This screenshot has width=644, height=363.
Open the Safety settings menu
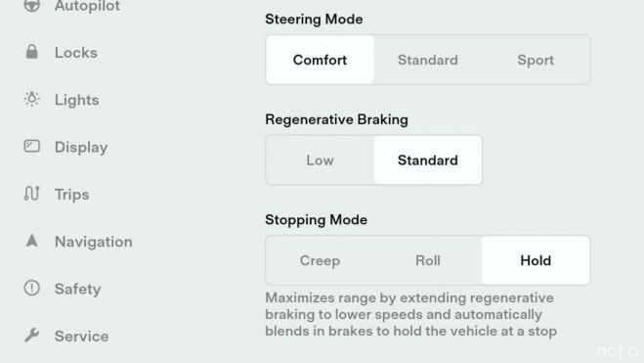click(x=77, y=289)
